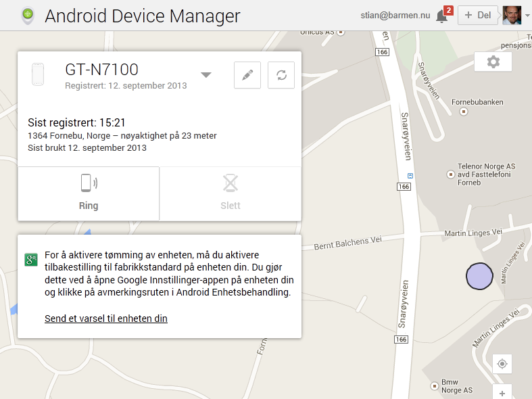
Task: Click the transit stop icon on Snarøyveien
Action: pyautogui.click(x=410, y=176)
